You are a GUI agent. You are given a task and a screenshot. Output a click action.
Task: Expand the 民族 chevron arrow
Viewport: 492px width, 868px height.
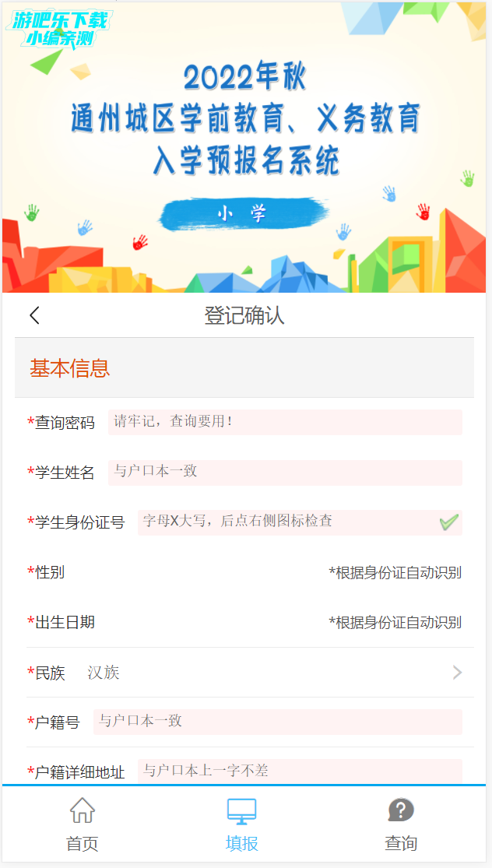[x=457, y=673]
